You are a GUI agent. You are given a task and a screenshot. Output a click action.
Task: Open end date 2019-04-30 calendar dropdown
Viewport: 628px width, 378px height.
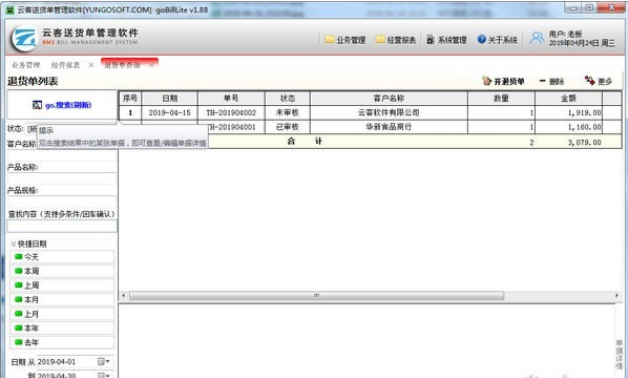[104, 375]
